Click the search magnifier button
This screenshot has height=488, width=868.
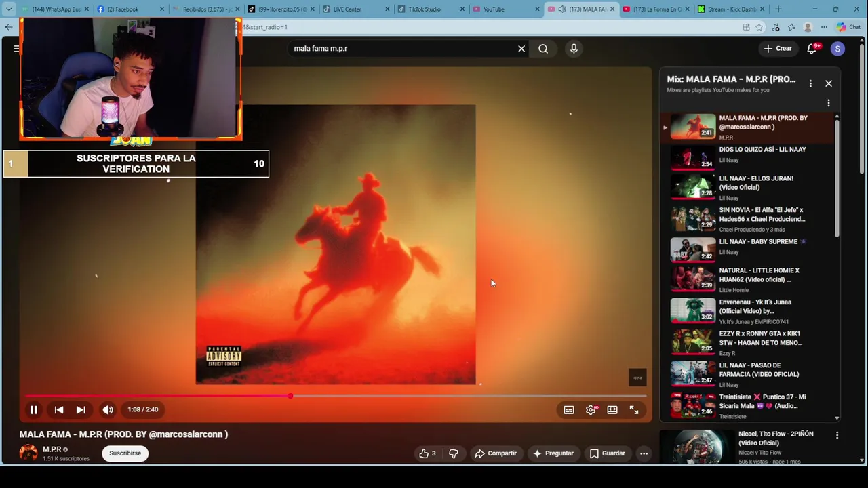543,49
